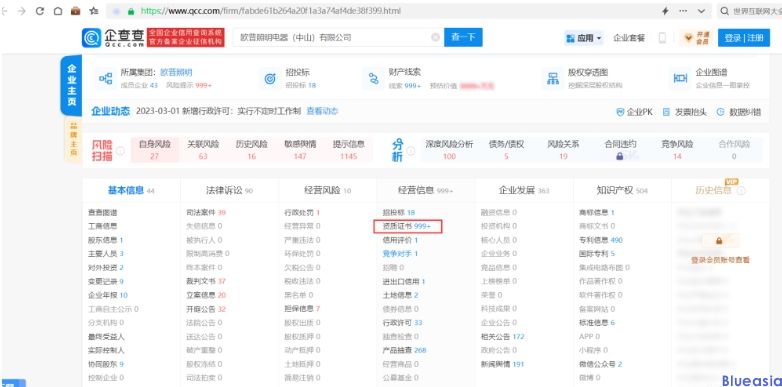Open 风险关系 19 analysis
Screen dimensions: 782x387
563,150
